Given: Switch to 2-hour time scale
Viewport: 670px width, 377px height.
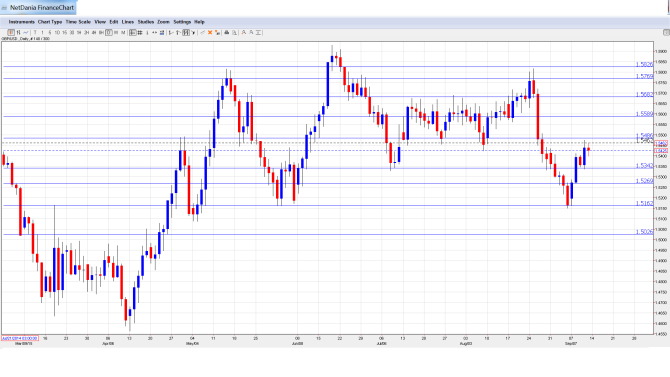Looking at the screenshot, I should pyautogui.click(x=86, y=32).
